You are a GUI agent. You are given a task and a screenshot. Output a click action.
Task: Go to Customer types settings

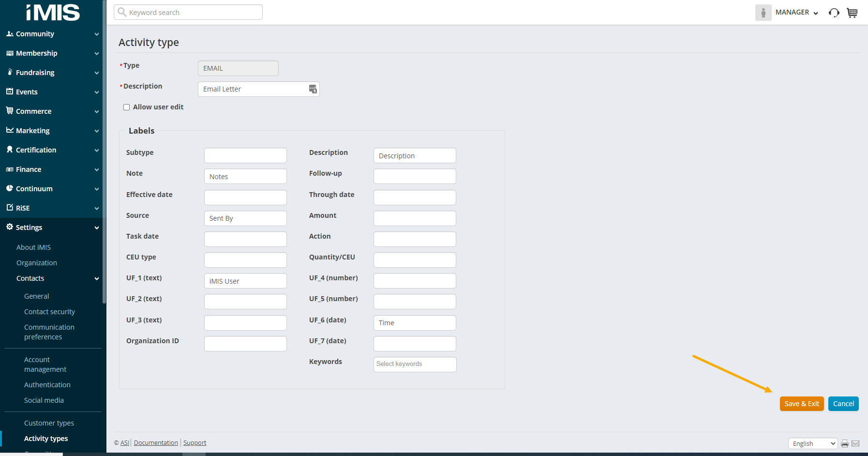click(49, 423)
